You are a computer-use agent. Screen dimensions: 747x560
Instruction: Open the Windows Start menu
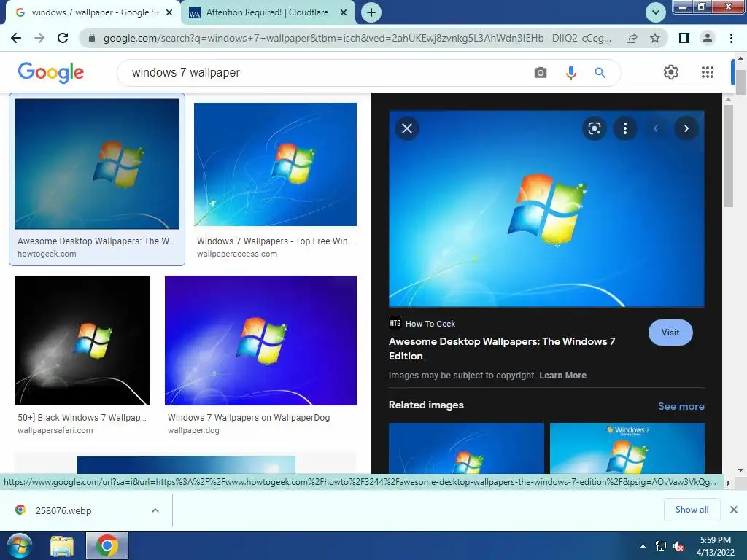coord(19,545)
